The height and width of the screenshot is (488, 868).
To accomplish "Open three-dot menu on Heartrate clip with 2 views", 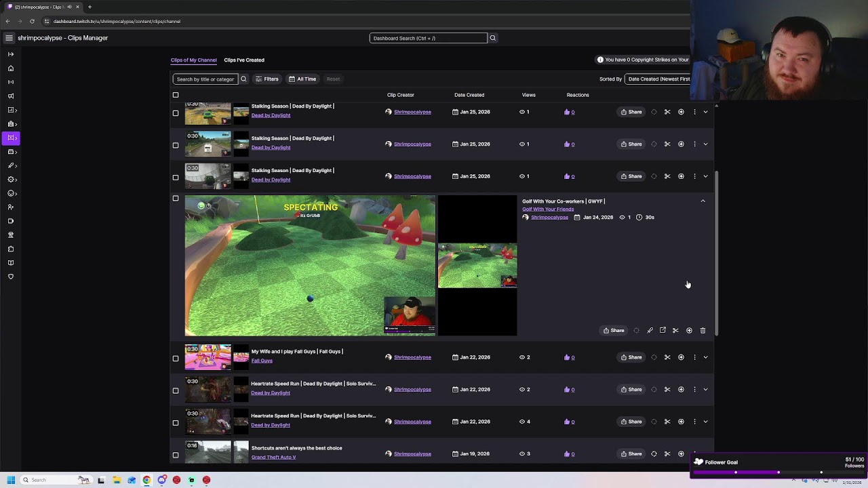I will click(694, 390).
